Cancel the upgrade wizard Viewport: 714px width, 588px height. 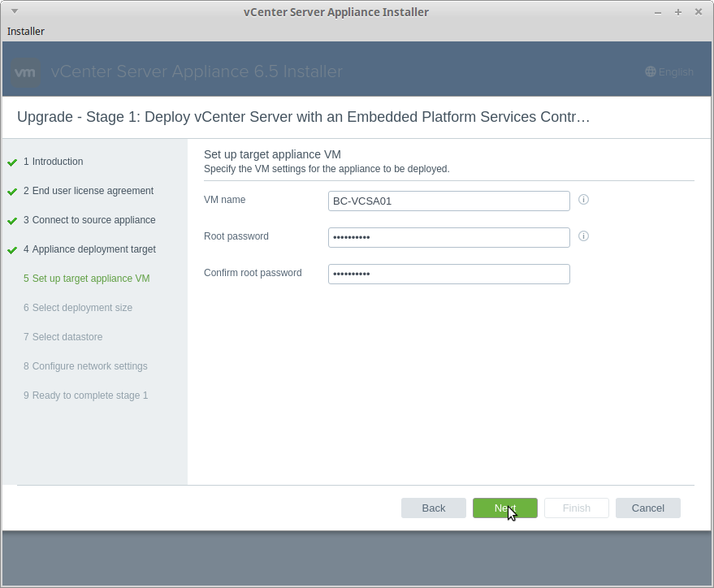pyautogui.click(x=648, y=508)
